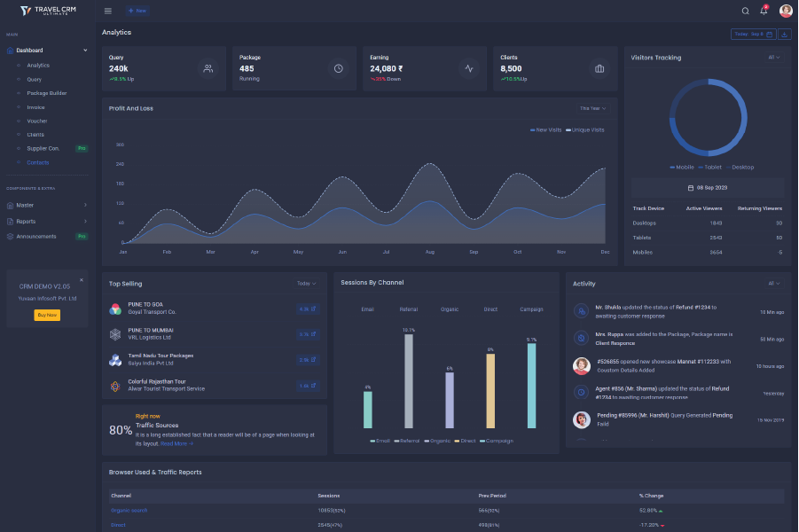Viewport: 799px width, 532px height.
Task: Toggle New Visits series in chart legend
Action: tap(546, 129)
